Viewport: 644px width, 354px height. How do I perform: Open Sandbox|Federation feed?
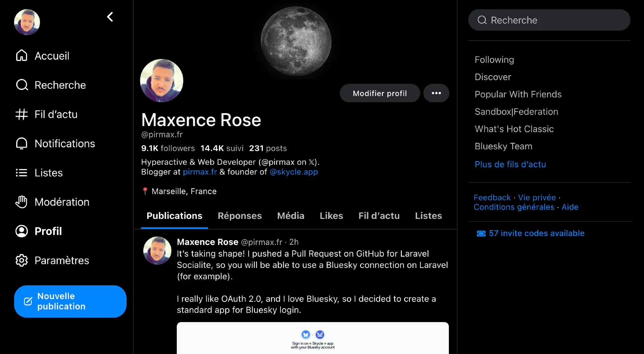pos(516,112)
